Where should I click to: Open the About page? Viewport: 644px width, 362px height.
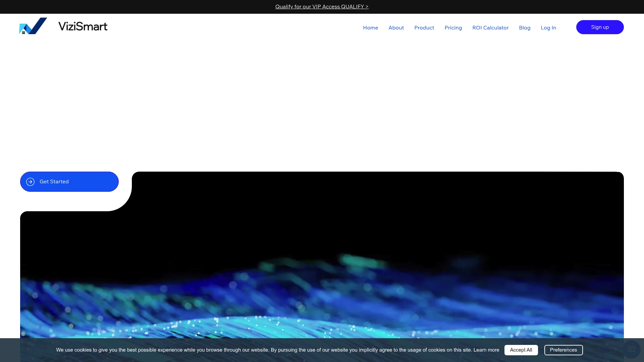click(x=396, y=28)
